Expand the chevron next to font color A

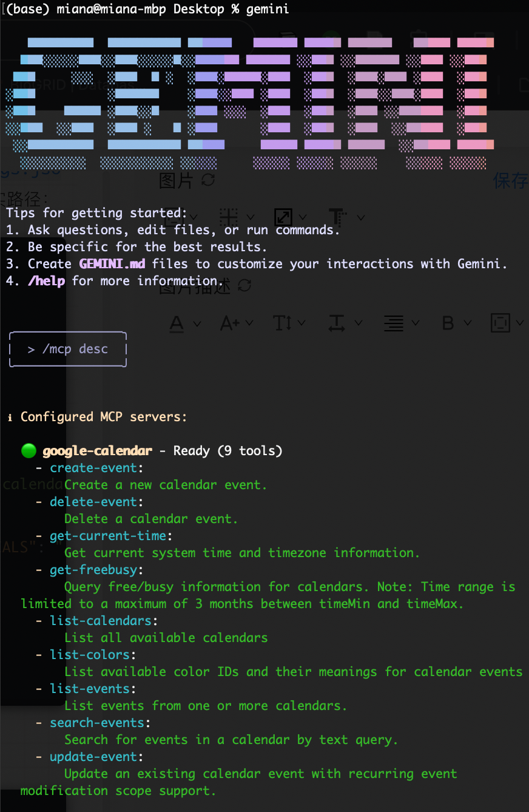click(x=197, y=323)
